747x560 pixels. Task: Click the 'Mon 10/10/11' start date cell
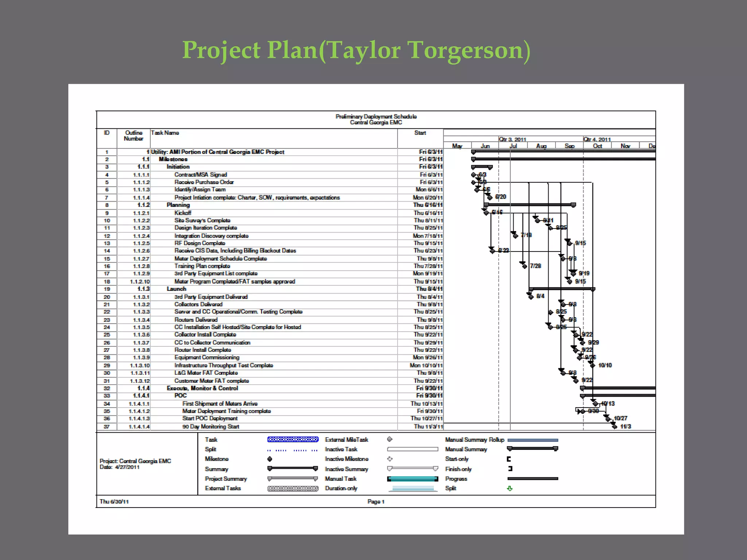426,365
